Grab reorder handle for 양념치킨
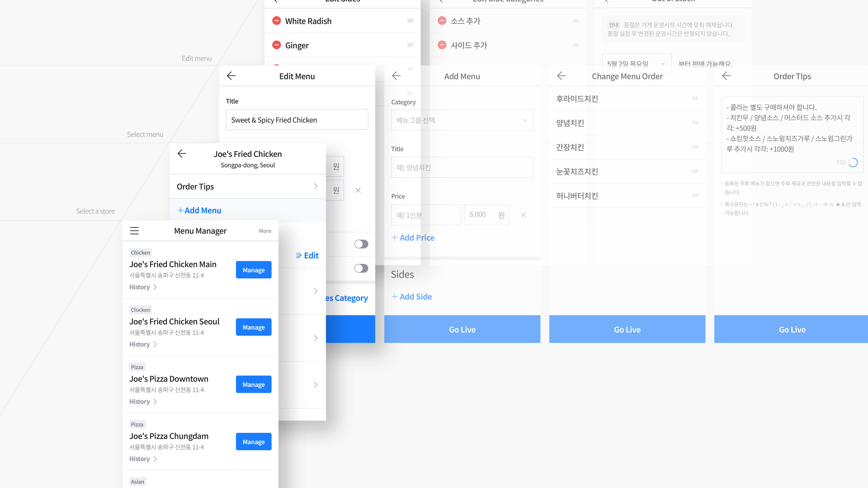 tap(695, 123)
